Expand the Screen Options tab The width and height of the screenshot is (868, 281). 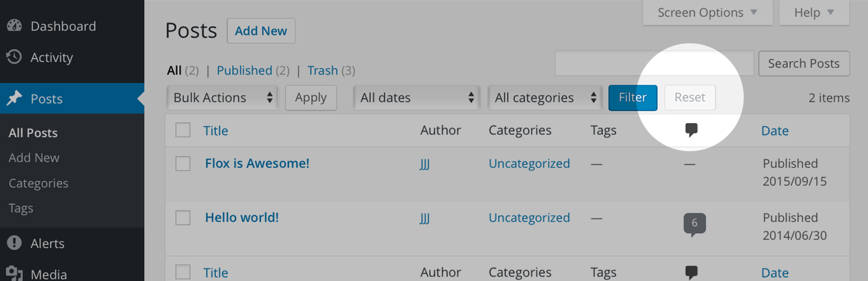[x=707, y=12]
